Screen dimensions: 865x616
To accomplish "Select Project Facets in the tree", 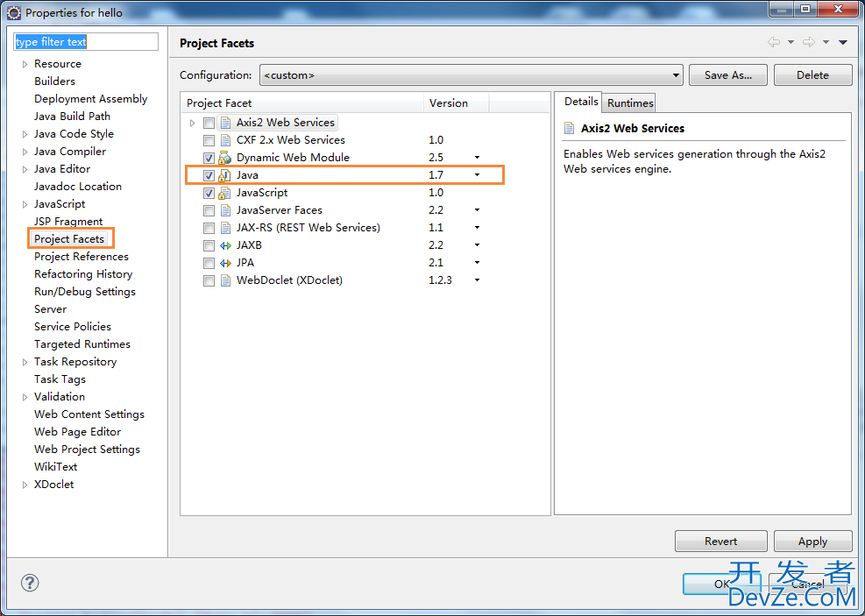I will click(x=69, y=239).
